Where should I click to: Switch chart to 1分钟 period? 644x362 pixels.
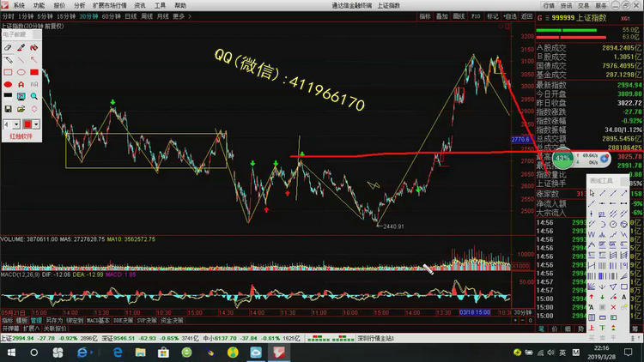click(26, 16)
